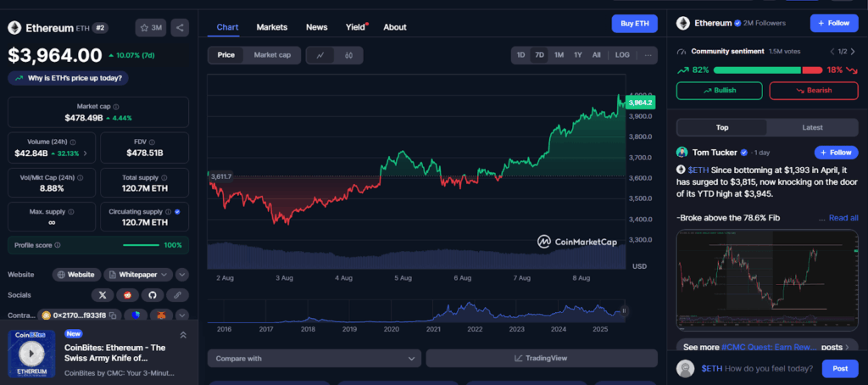The width and height of the screenshot is (868, 385).
Task: Vote Bullish on Ethereum
Action: [x=719, y=90]
